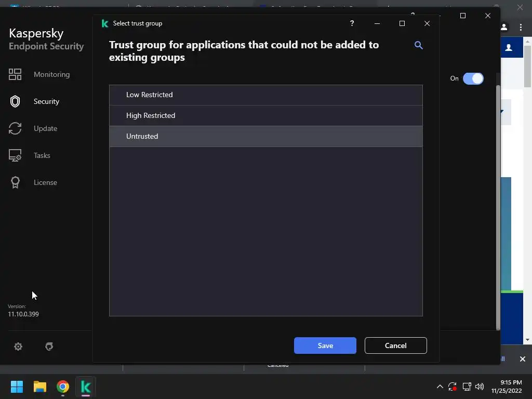Close the Select trust group dialog

click(427, 23)
